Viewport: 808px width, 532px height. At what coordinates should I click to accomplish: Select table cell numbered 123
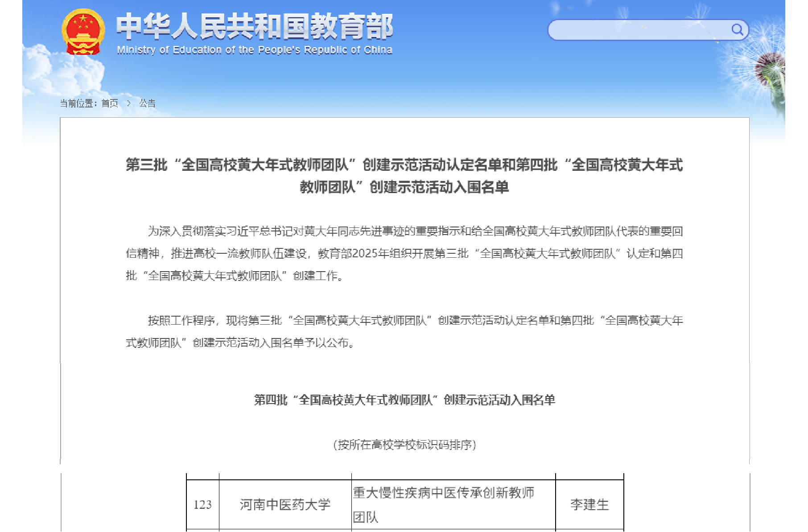[202, 504]
